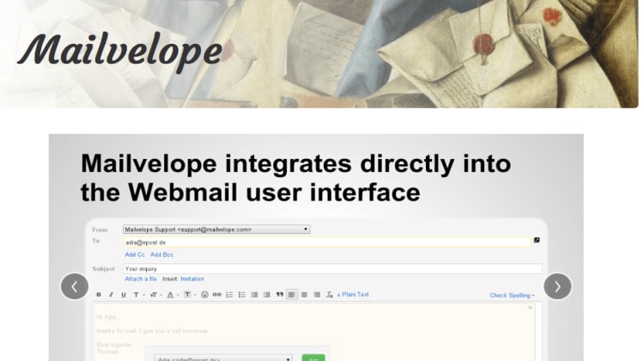Open the Check Spelling dropdown
This screenshot has width=644, height=361.
coord(512,295)
